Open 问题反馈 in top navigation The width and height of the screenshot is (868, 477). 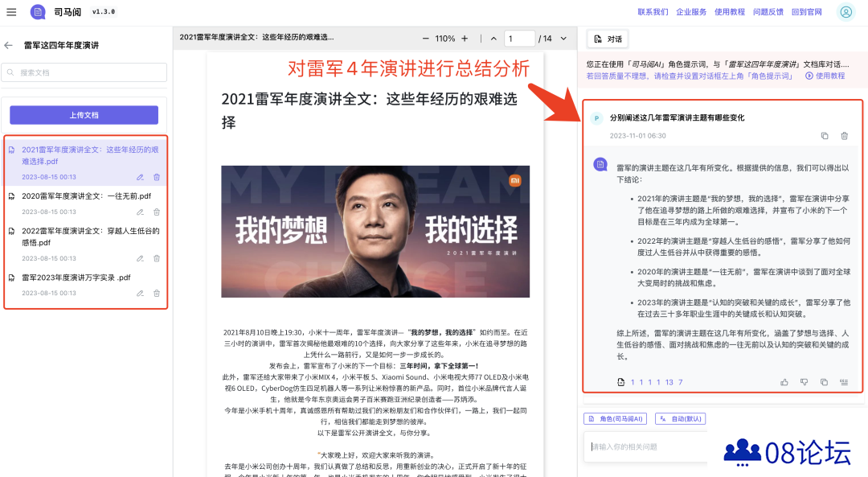768,11
